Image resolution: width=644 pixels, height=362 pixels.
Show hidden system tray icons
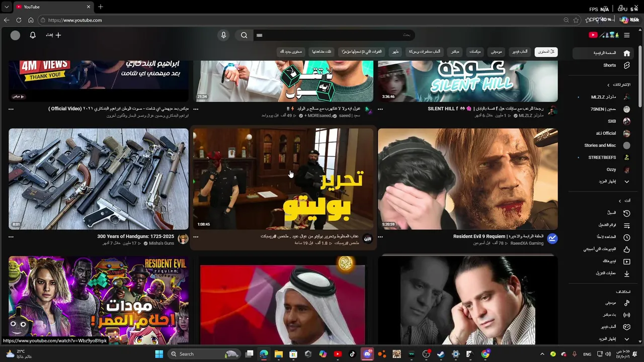542,354
